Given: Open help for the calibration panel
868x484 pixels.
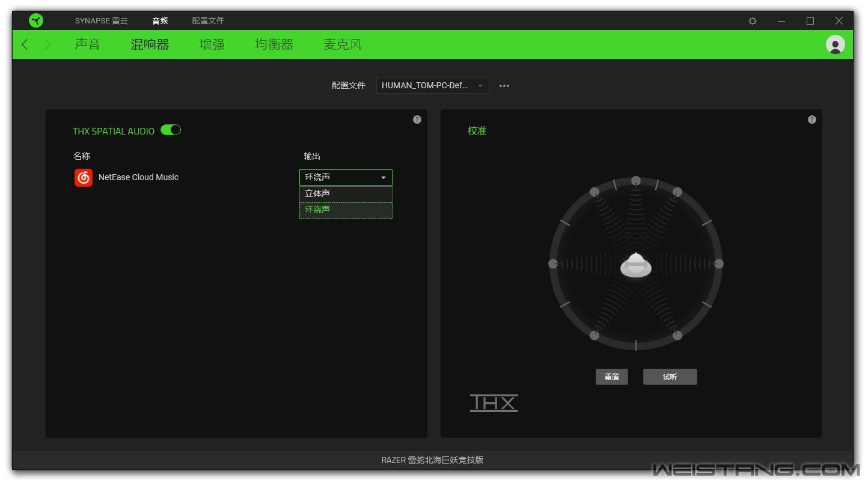Looking at the screenshot, I should pyautogui.click(x=811, y=119).
